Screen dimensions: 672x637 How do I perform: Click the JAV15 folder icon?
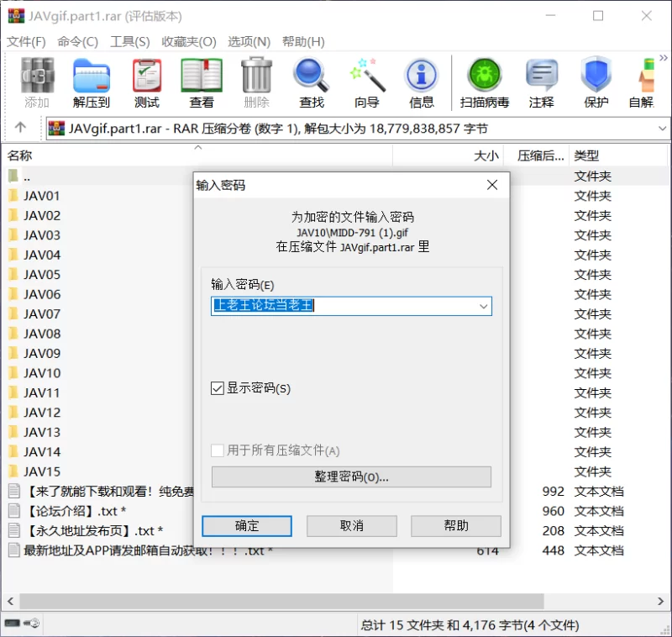(x=13, y=471)
